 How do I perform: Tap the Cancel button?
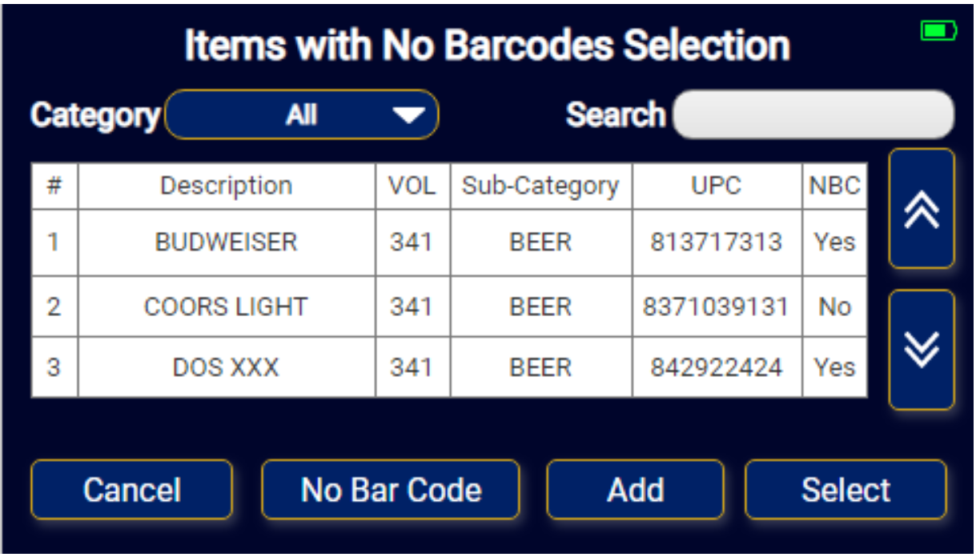[132, 489]
